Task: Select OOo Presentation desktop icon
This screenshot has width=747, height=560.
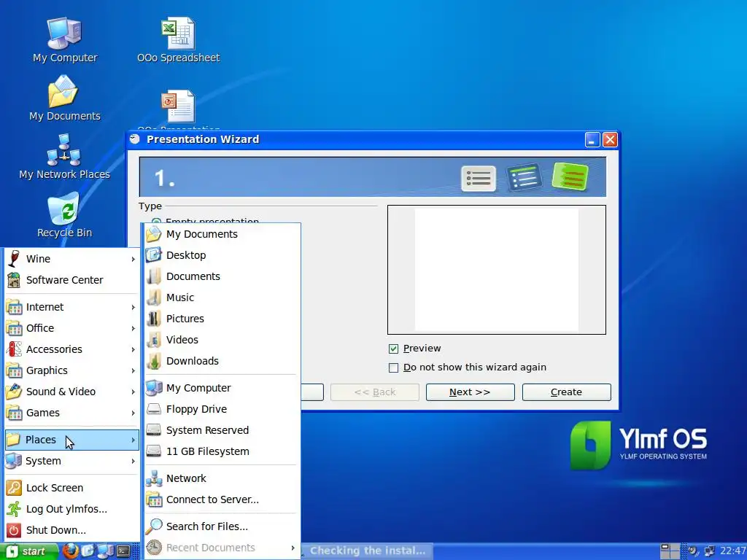Action: (178, 108)
